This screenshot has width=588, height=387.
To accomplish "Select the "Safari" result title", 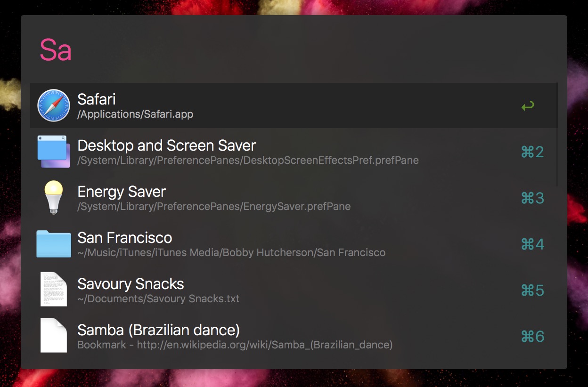I will pos(97,99).
